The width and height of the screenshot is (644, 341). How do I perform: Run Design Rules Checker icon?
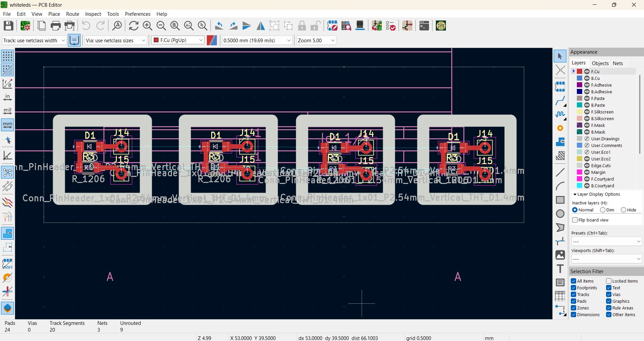(x=390, y=26)
